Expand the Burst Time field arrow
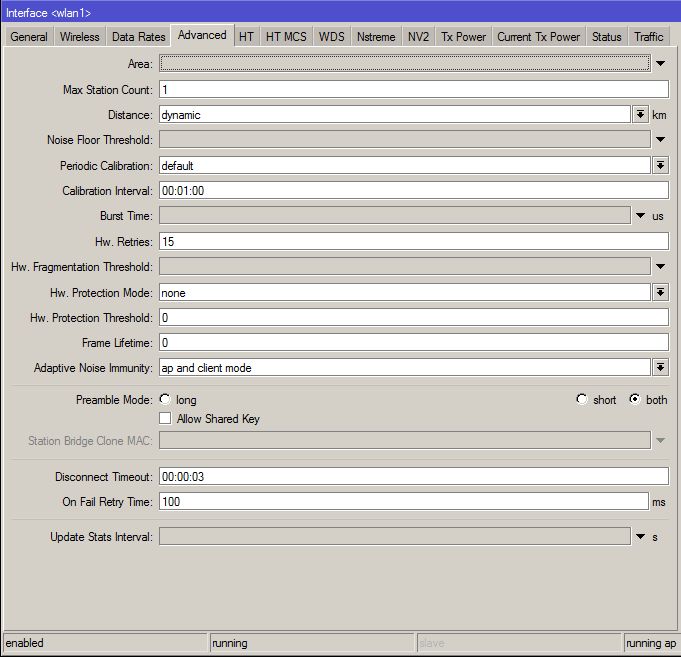The width and height of the screenshot is (681, 657). tap(641, 216)
